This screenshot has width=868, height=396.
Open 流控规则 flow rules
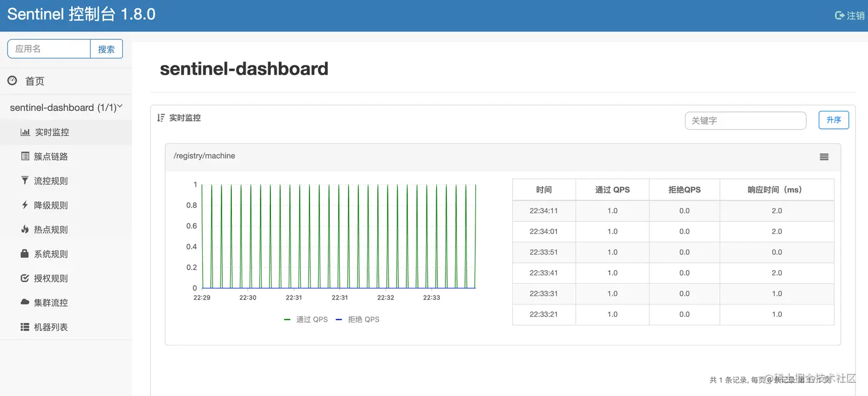pos(66,180)
